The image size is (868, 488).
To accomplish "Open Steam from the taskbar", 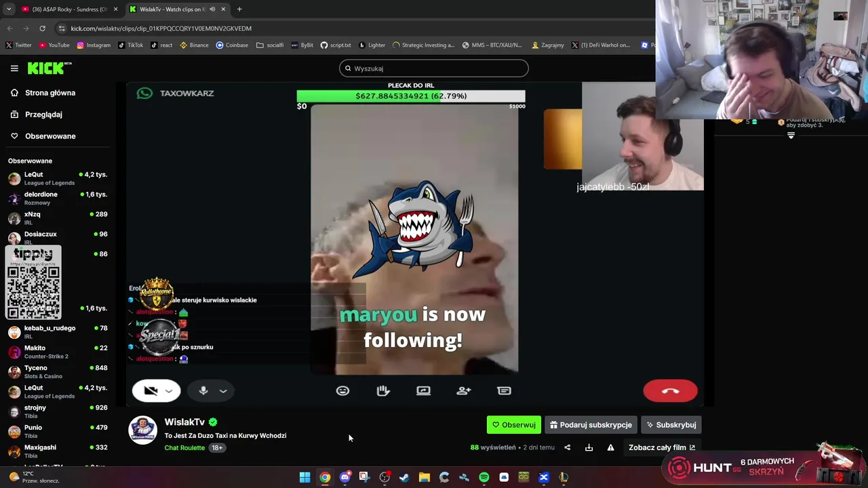I will pyautogui.click(x=404, y=477).
